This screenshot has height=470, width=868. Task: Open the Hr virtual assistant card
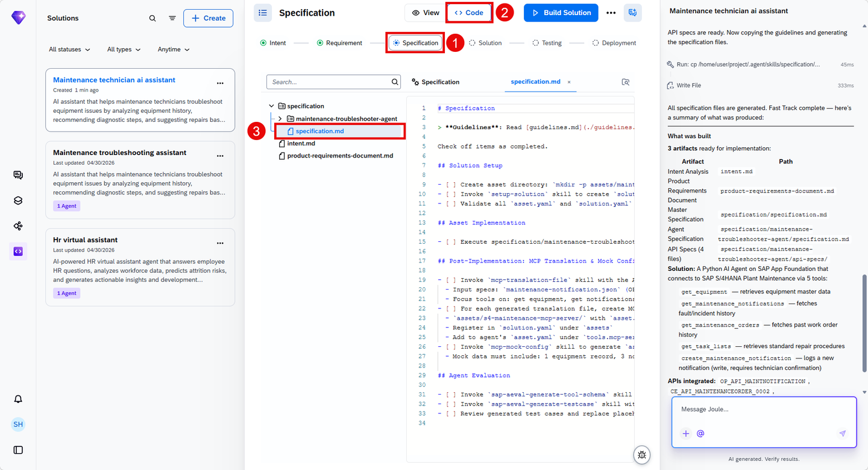point(140,267)
